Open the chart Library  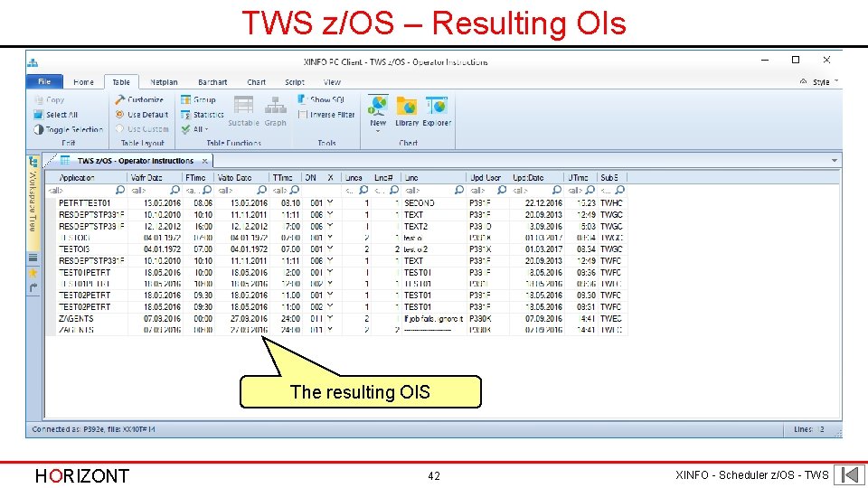point(407,111)
